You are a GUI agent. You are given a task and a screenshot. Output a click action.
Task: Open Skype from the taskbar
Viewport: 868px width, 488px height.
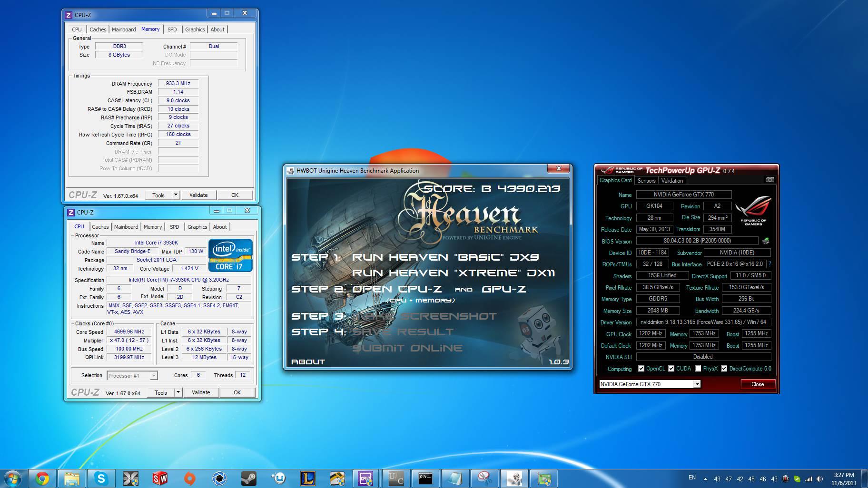coord(101,478)
